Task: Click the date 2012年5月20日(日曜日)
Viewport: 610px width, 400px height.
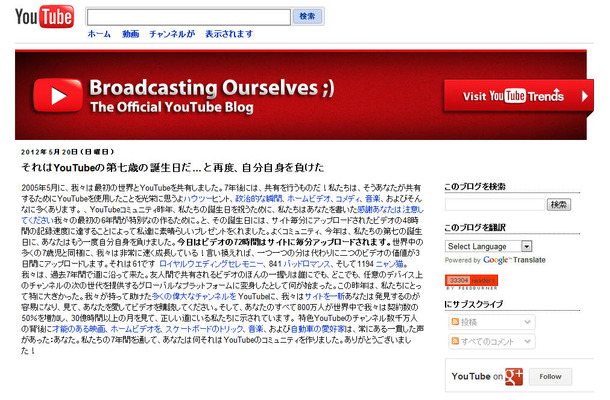Action: [67, 152]
